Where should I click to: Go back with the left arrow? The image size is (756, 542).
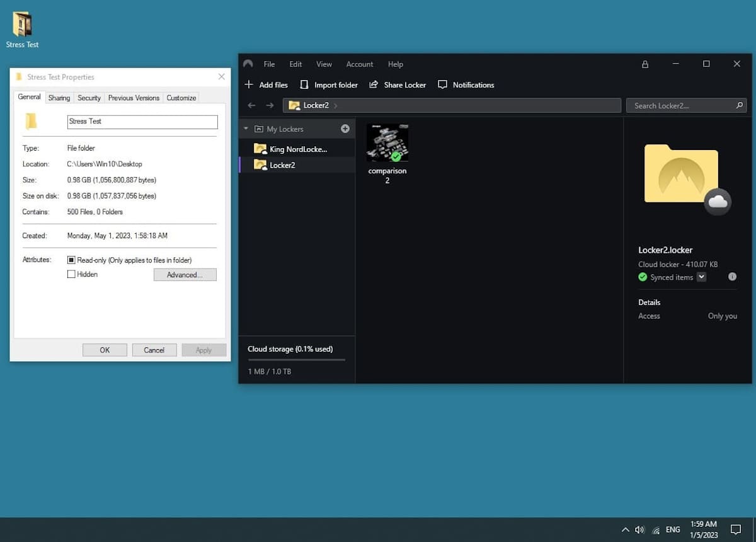(x=251, y=105)
